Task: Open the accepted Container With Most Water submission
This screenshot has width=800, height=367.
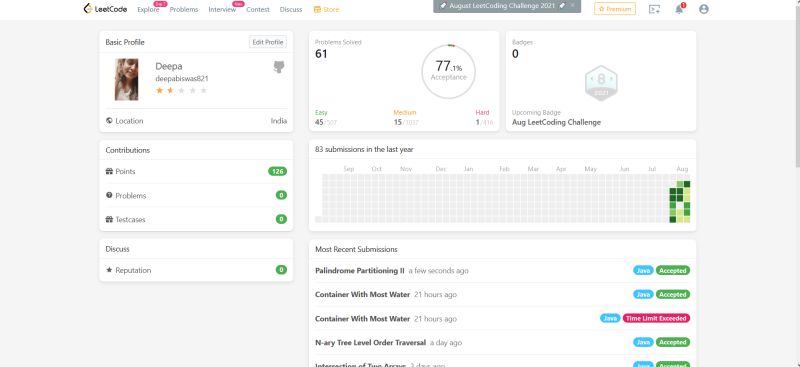Action: (x=362, y=295)
